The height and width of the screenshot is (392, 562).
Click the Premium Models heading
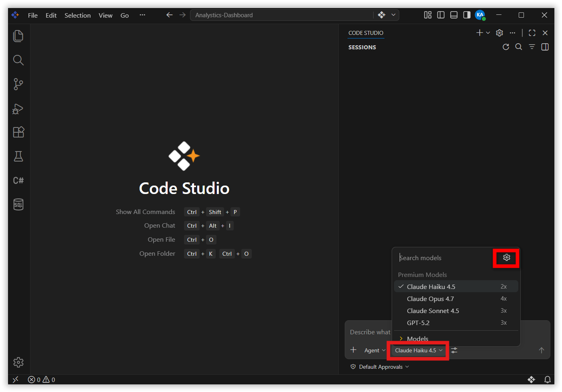tap(422, 275)
